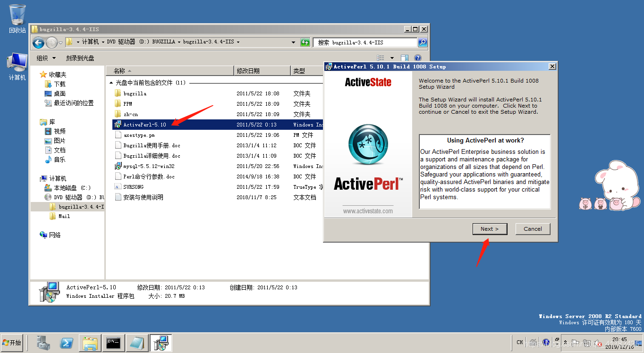Click the 搜索 bugzilla-3.4.4-IIS search box
This screenshot has height=353, width=644.
tap(365, 42)
